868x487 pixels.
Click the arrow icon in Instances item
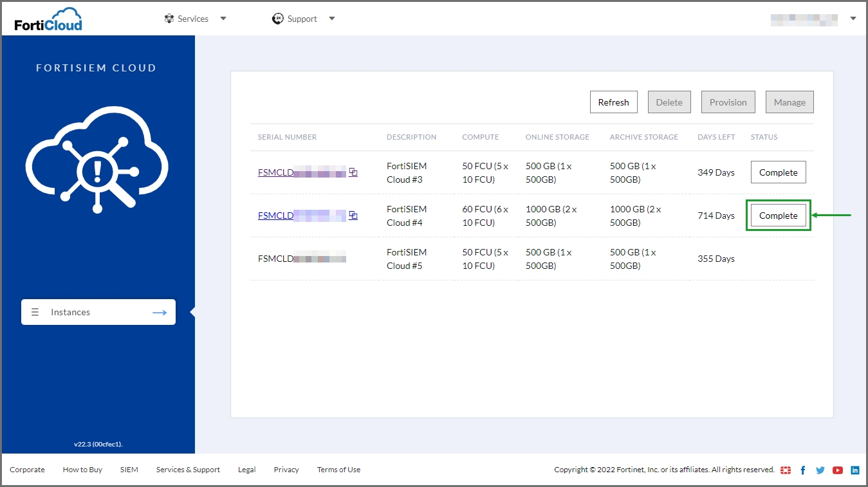(160, 313)
